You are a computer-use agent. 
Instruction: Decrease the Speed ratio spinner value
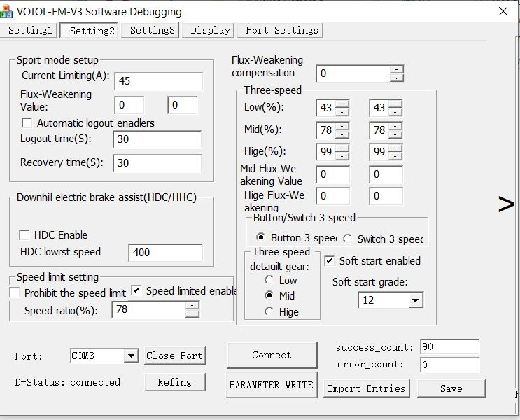coord(192,314)
